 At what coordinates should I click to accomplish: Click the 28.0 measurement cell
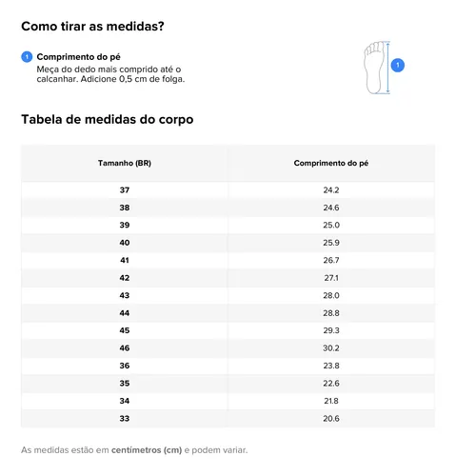(x=331, y=295)
